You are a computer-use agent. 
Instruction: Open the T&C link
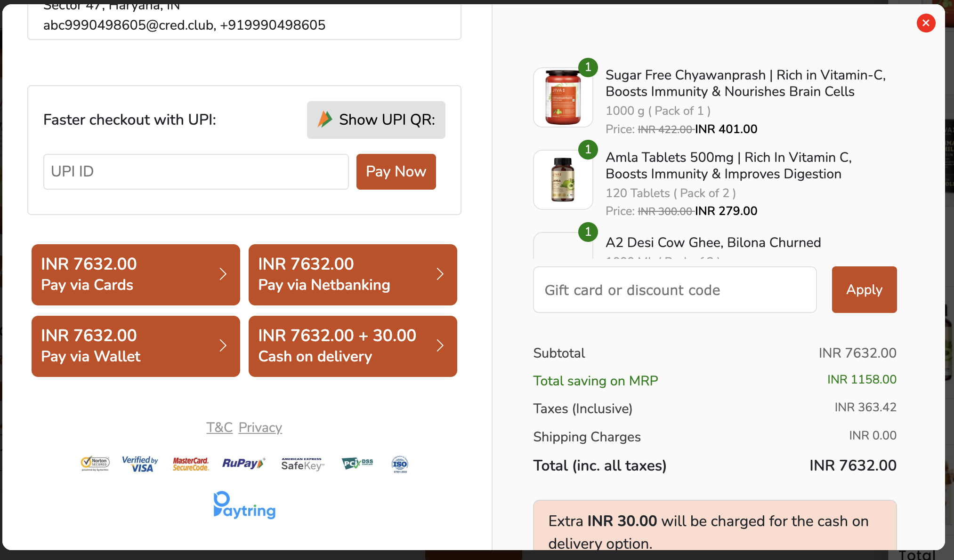pyautogui.click(x=219, y=427)
